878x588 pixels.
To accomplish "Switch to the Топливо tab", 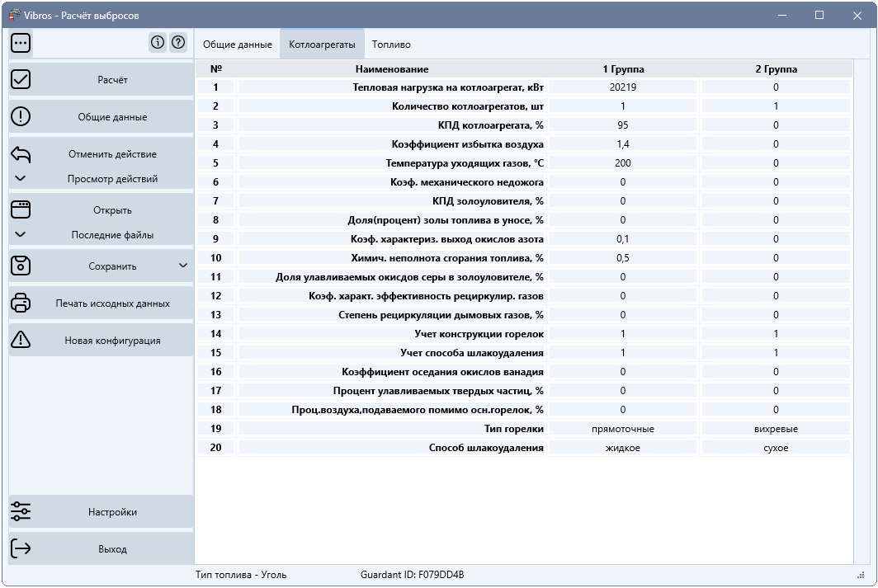I will (x=391, y=45).
